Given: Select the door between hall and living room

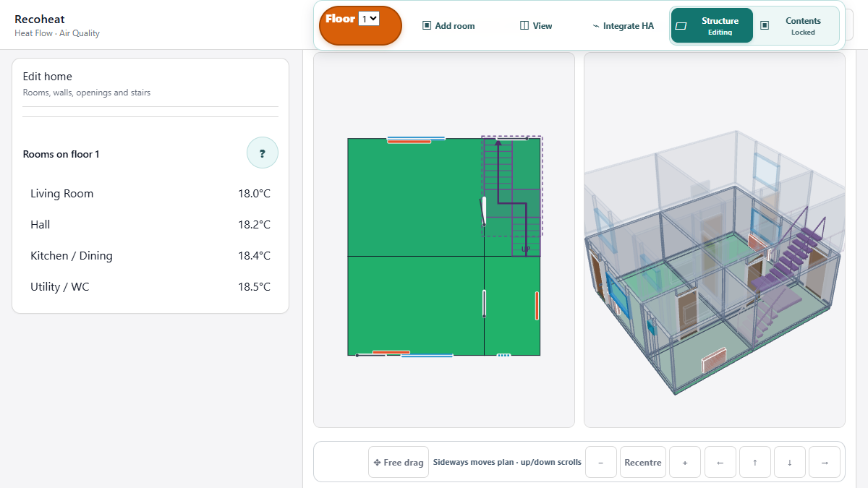Looking at the screenshot, I should 484,212.
